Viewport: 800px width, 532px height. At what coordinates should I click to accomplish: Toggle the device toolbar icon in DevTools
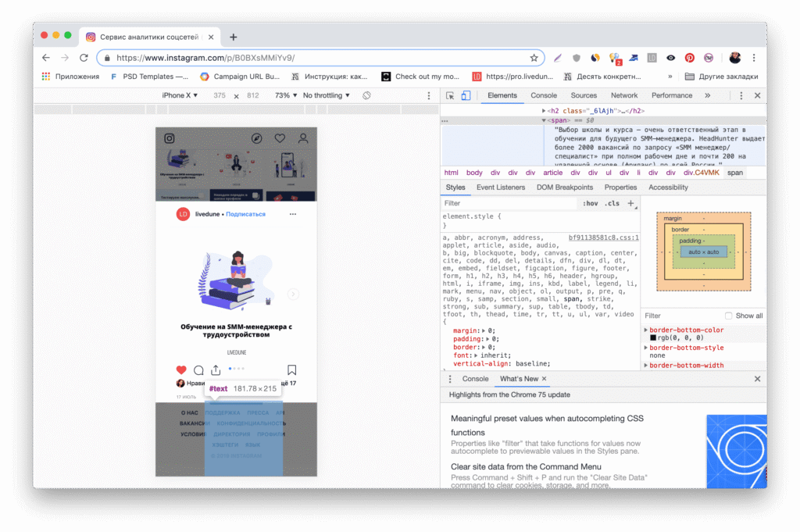click(466, 96)
